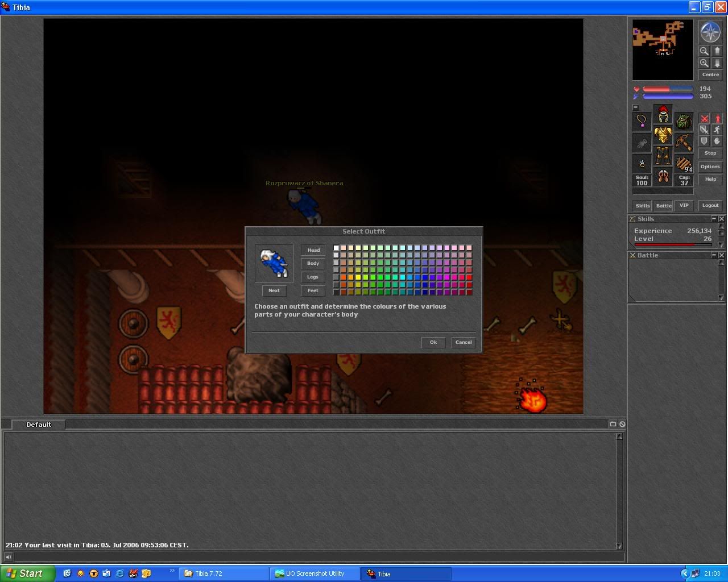Click the Logout button
The height and width of the screenshot is (582, 728).
(x=710, y=206)
